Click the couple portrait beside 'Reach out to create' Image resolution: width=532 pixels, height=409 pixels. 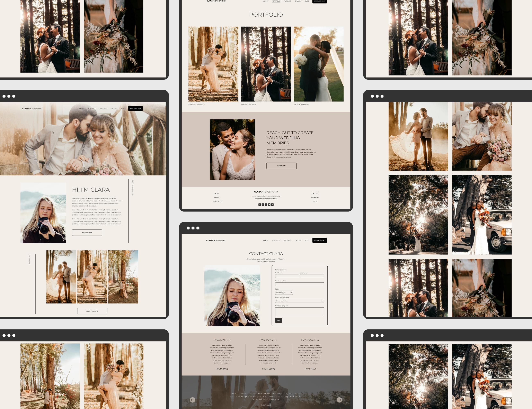click(232, 149)
